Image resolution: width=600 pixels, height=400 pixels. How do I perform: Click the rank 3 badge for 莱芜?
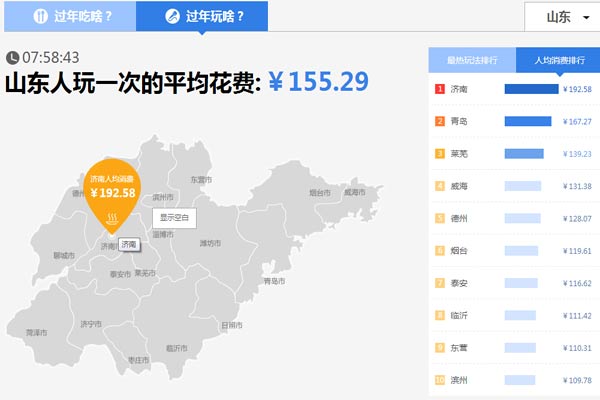439,154
